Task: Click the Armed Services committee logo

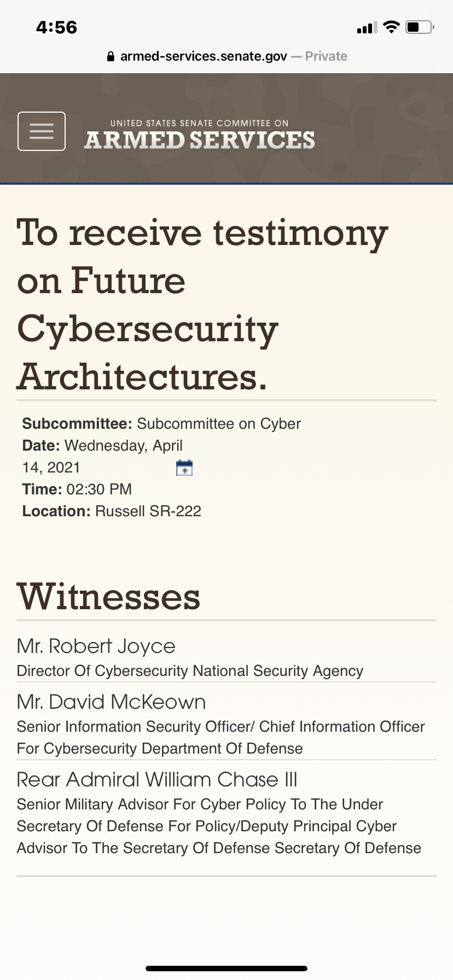Action: [x=200, y=134]
